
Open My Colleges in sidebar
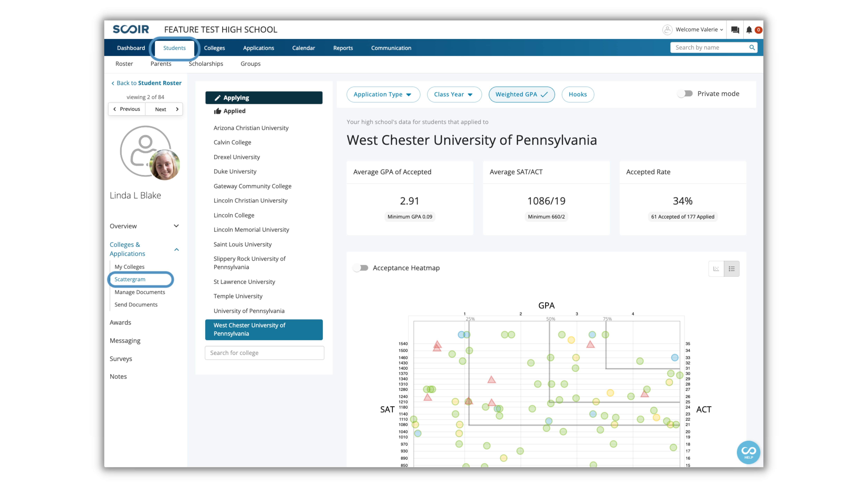click(x=129, y=267)
